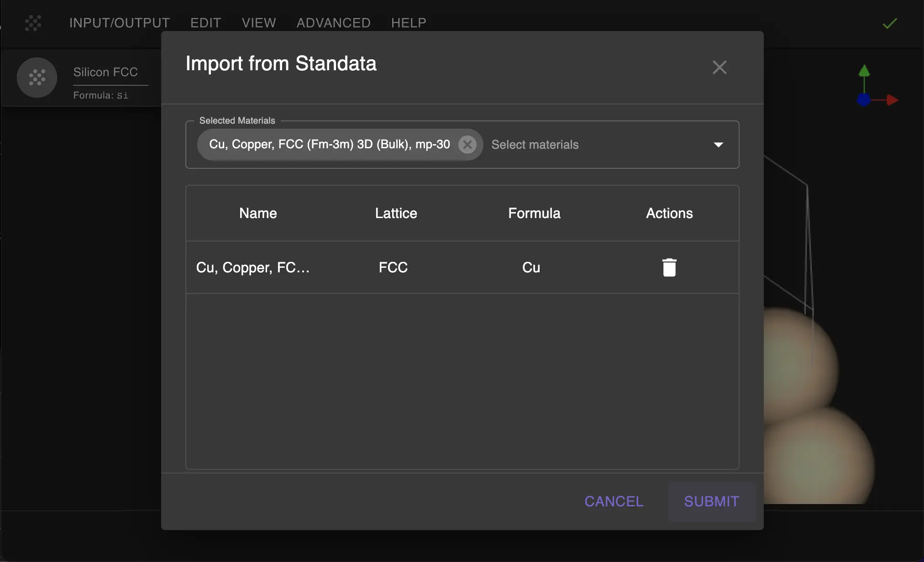Click the SUBMIT button
924x562 pixels.
(x=710, y=501)
